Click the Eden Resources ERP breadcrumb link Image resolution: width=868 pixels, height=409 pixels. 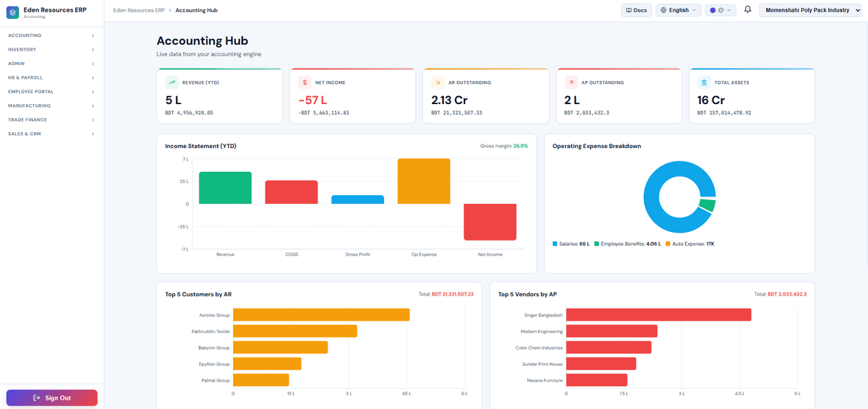pos(139,10)
